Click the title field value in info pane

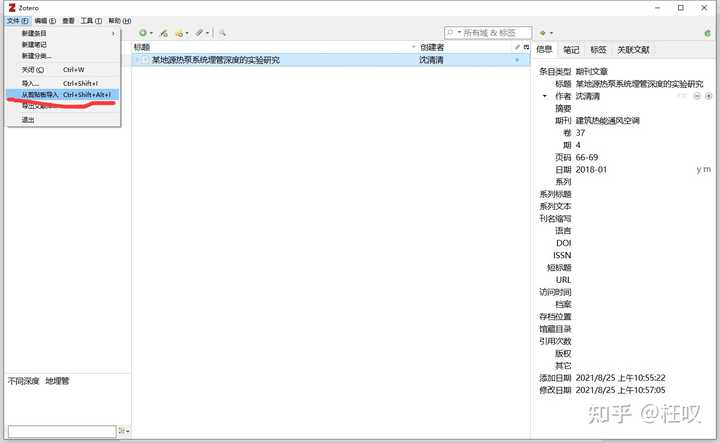coord(639,84)
